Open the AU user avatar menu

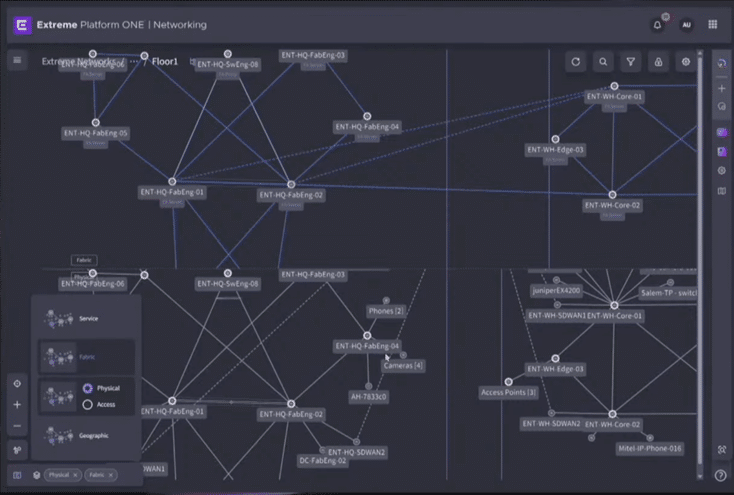click(x=686, y=25)
